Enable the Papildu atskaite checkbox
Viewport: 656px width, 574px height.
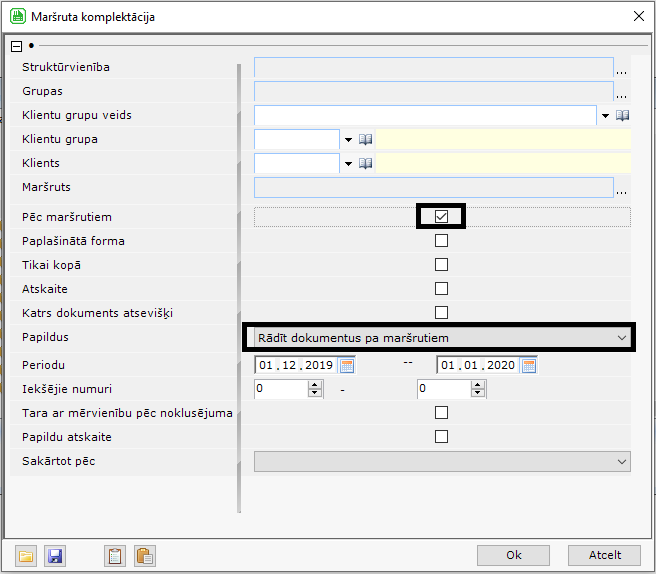pyautogui.click(x=441, y=436)
